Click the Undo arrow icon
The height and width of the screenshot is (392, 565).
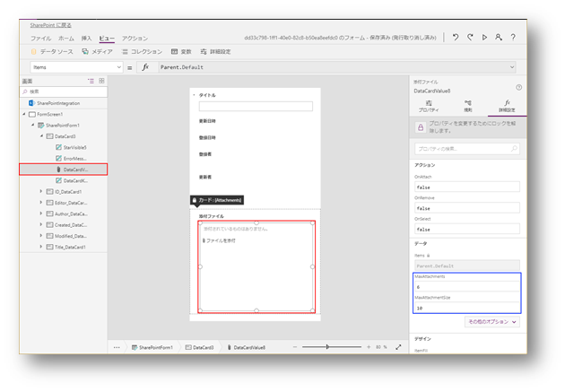[456, 38]
